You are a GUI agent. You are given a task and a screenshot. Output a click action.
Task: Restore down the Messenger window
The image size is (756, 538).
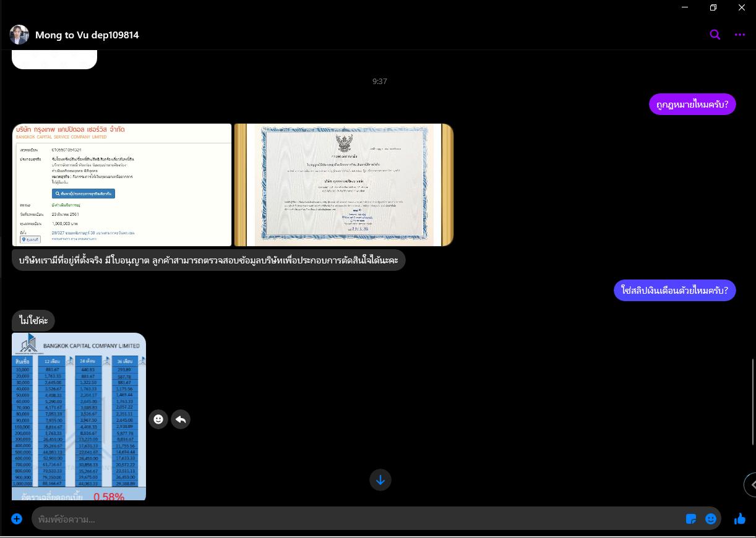point(713,7)
